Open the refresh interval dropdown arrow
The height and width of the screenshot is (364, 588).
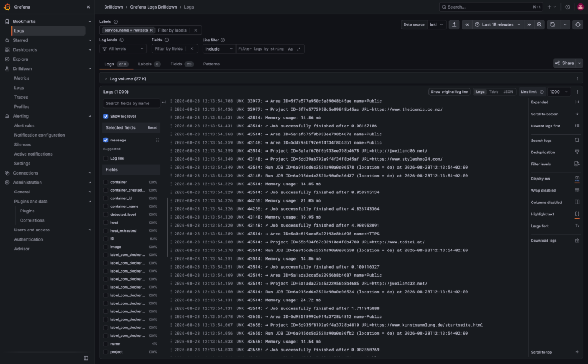(565, 25)
